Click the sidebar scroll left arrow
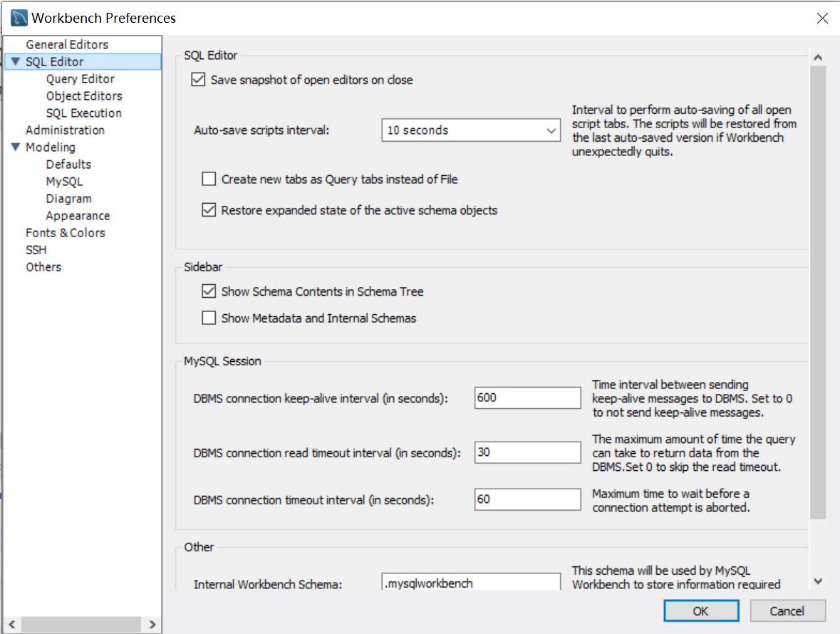Viewport: 840px width, 634px height. click(x=12, y=624)
